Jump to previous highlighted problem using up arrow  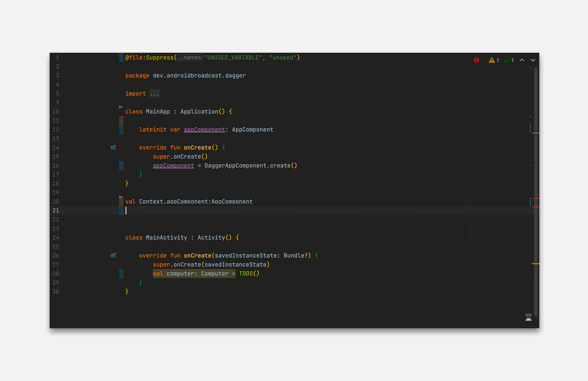pyautogui.click(x=522, y=60)
